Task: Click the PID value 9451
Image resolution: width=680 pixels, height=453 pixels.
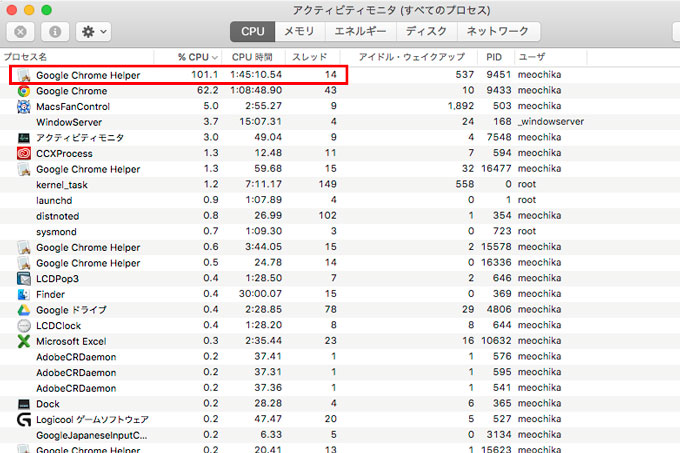Action: pyautogui.click(x=499, y=75)
